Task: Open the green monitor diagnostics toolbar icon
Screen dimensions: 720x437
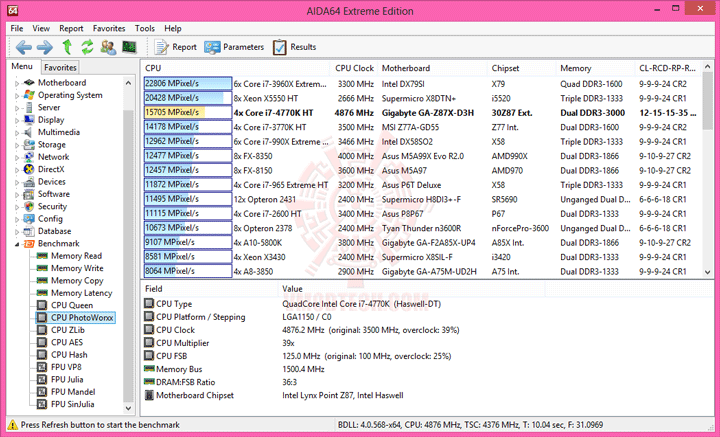Action: (129, 47)
